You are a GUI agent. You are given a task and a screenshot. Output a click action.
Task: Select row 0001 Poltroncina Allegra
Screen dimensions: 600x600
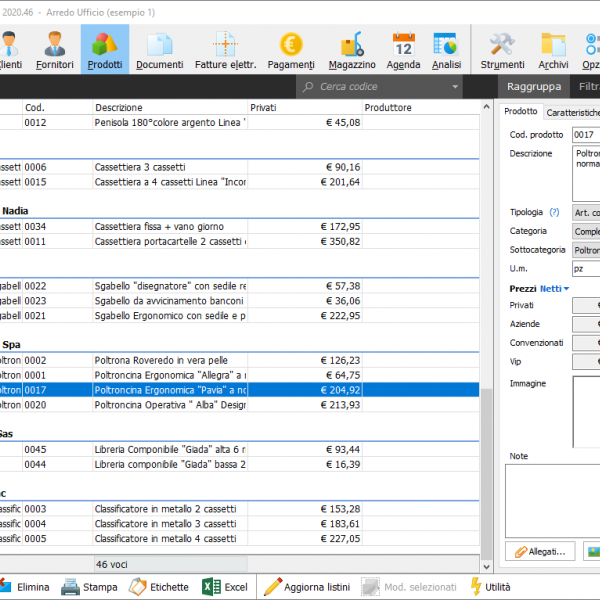[240, 375]
